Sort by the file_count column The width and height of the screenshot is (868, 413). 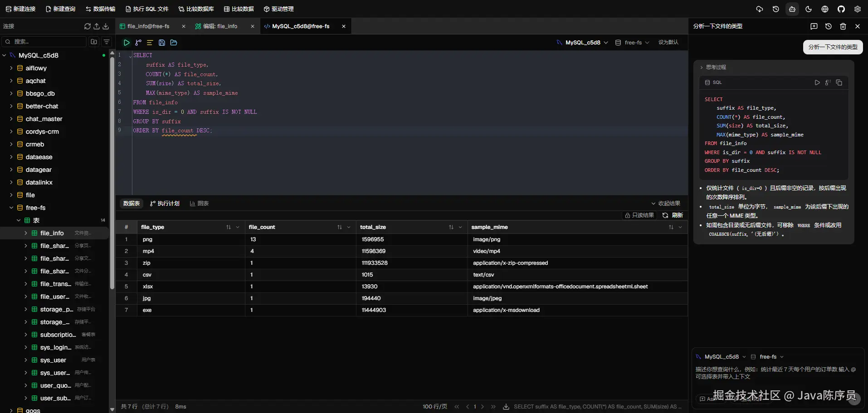coord(339,227)
